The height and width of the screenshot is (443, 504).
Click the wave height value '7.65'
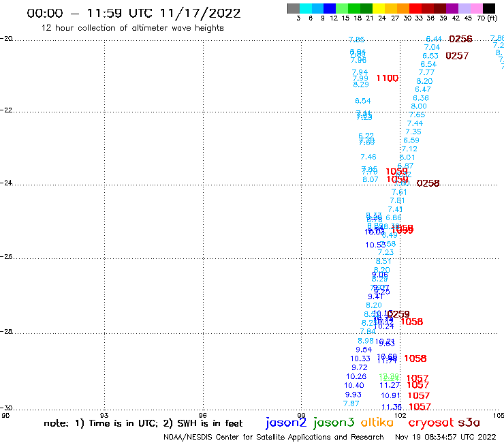coord(417,115)
